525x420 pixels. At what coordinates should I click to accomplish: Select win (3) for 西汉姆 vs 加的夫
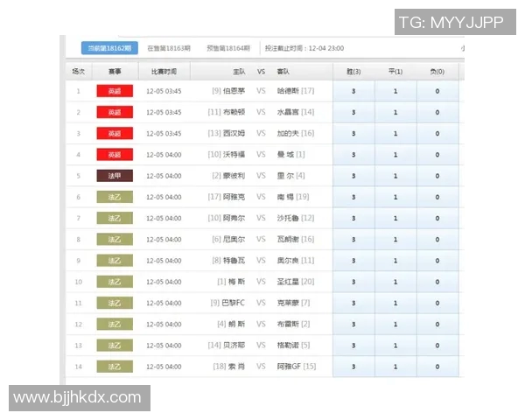(353, 133)
